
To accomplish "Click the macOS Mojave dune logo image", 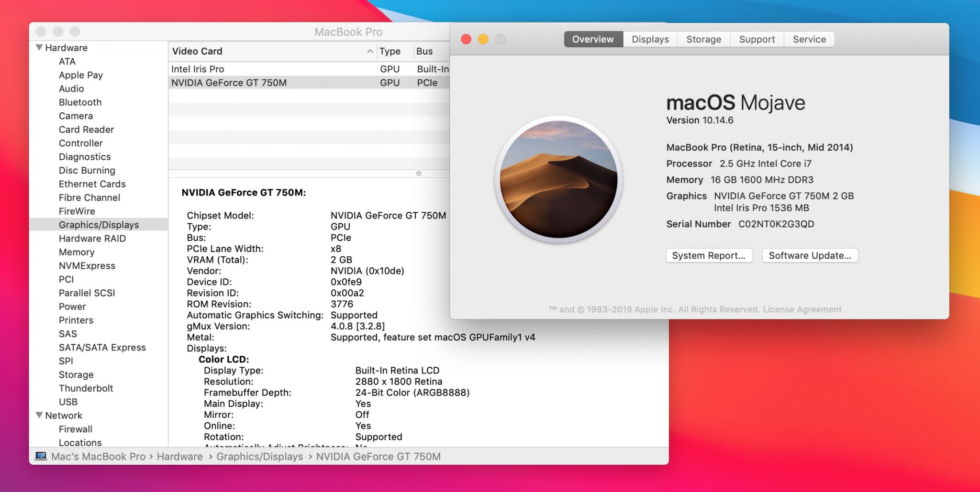I will coord(558,179).
